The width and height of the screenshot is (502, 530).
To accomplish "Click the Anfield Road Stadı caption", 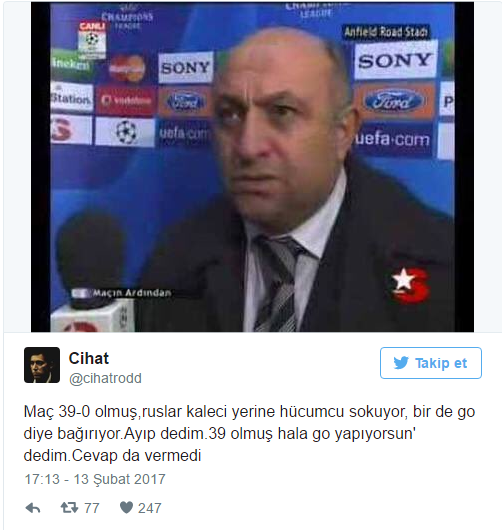I will (x=386, y=32).
